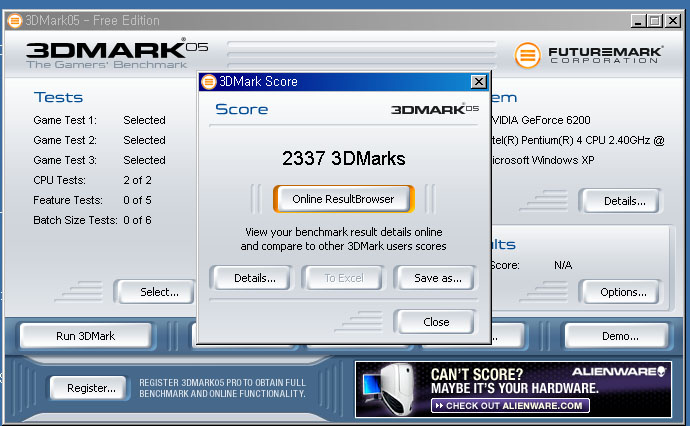Click the X on the 3DMark Score title bar
The height and width of the screenshot is (426, 690).
479,82
